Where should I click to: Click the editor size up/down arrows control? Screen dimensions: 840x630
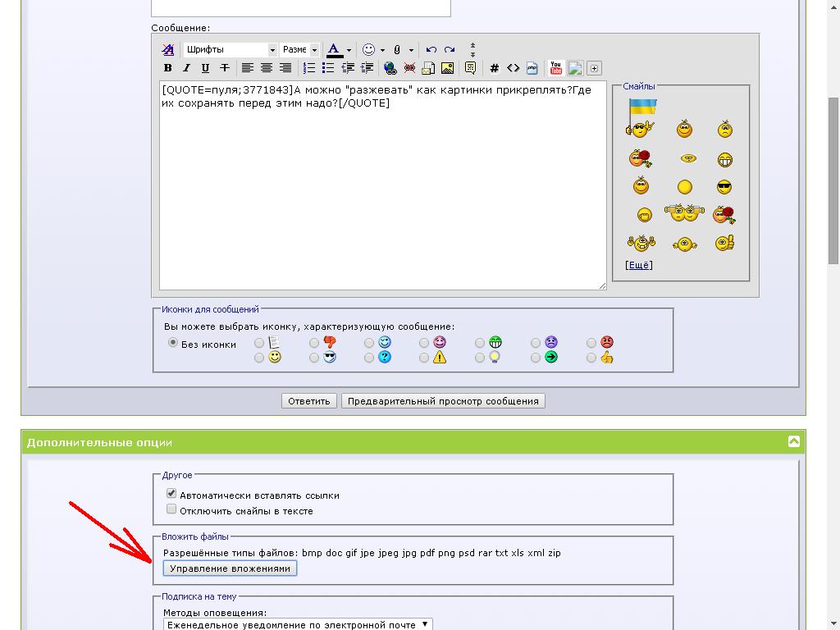click(x=472, y=50)
